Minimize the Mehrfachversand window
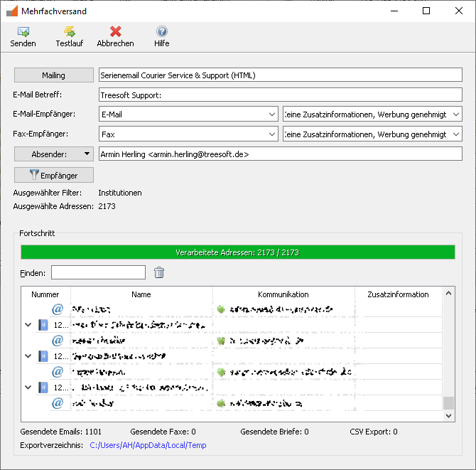Screen dimensions: 476x470 (x=394, y=11)
